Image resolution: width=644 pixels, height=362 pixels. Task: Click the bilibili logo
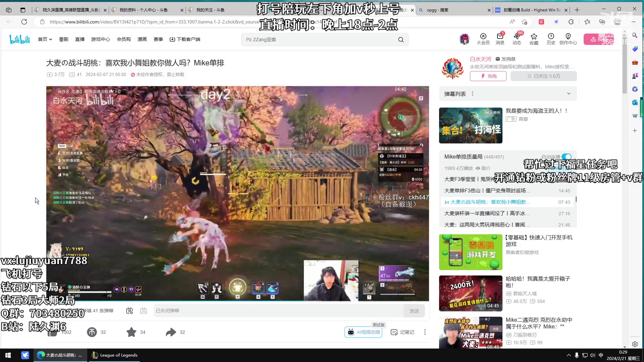click(x=20, y=39)
